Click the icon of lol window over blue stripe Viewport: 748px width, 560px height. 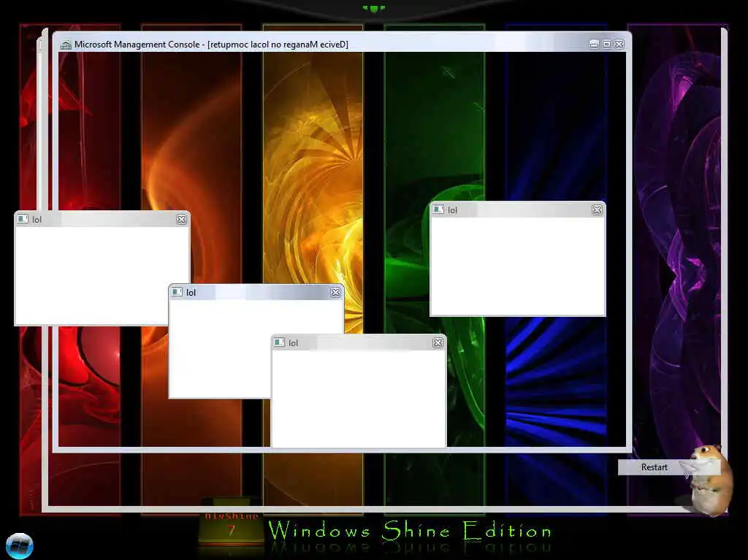coord(438,210)
